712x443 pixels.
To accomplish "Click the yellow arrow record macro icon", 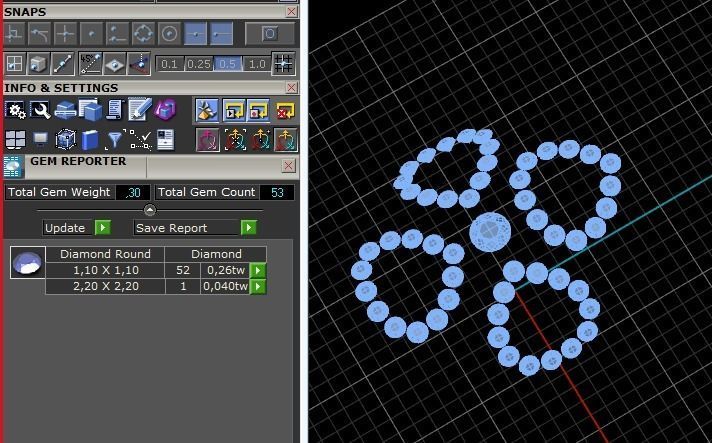I will pos(258,110).
